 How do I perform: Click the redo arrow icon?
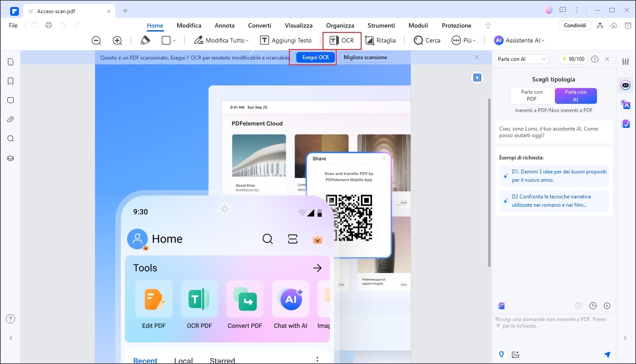[77, 25]
